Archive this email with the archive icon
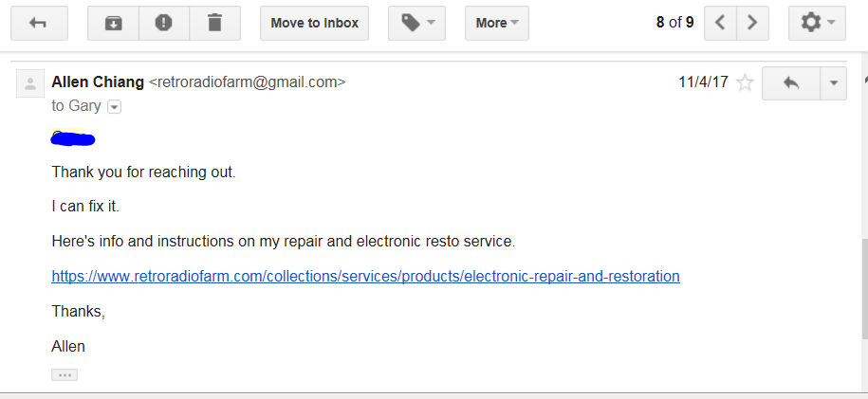 click(114, 24)
